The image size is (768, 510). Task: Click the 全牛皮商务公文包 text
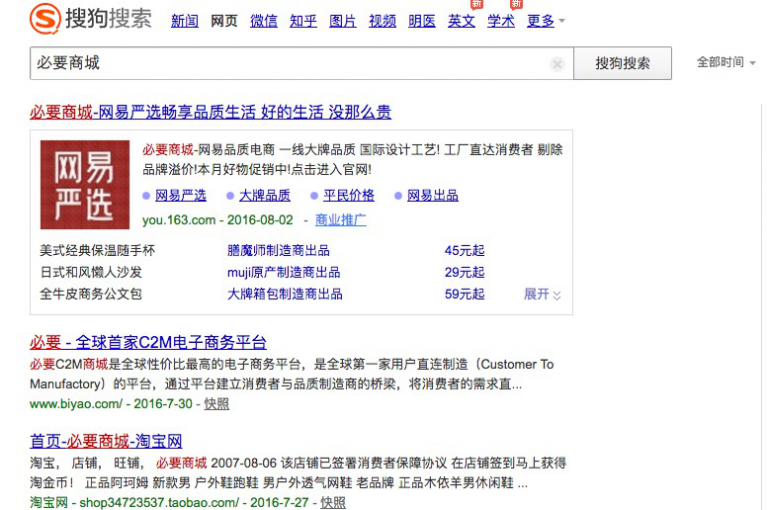coord(91,294)
